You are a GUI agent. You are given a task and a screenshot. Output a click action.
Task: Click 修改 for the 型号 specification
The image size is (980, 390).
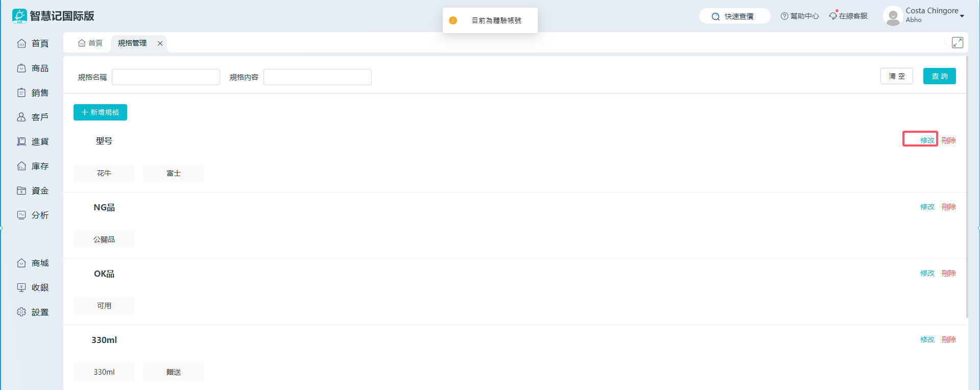(927, 140)
